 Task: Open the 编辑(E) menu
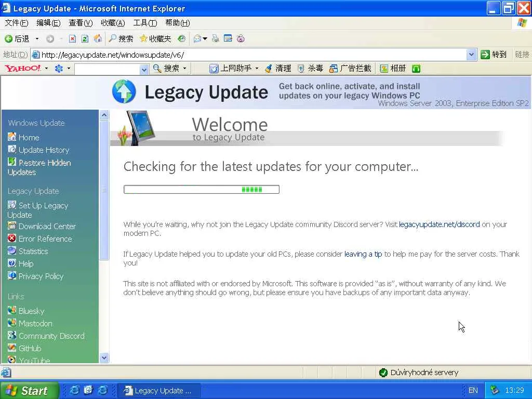point(48,23)
